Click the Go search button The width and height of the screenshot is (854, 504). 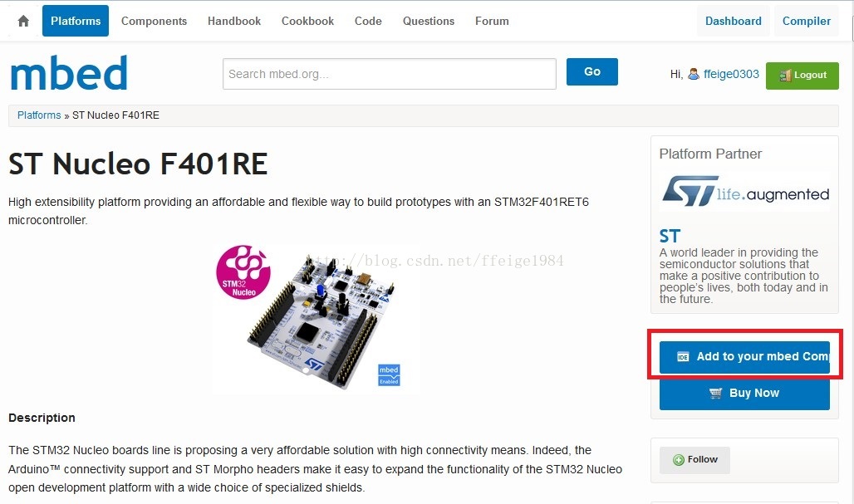(x=592, y=72)
